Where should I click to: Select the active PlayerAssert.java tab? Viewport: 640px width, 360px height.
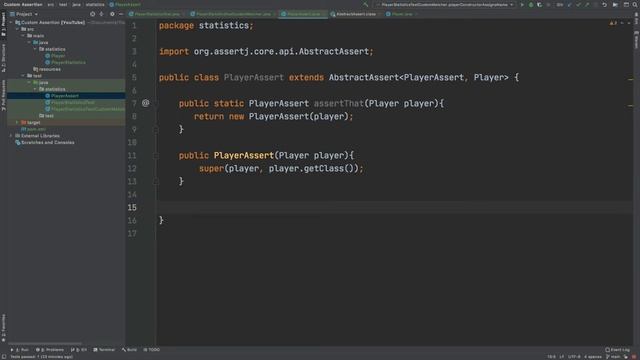tap(304, 14)
